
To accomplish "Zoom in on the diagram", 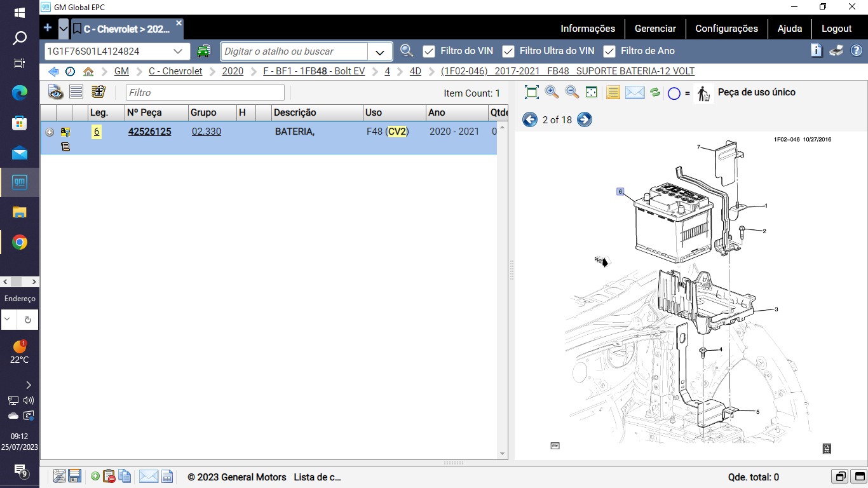I will pyautogui.click(x=552, y=93).
